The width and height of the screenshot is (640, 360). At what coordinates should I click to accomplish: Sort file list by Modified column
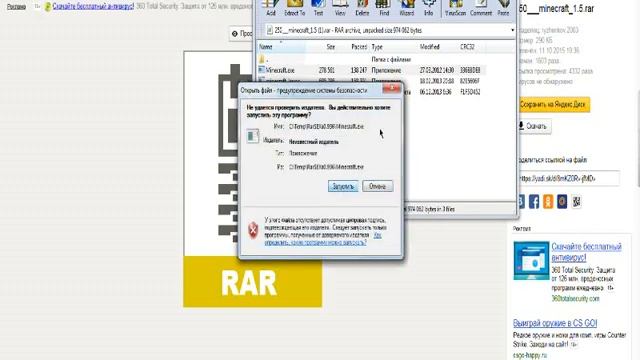(x=429, y=47)
